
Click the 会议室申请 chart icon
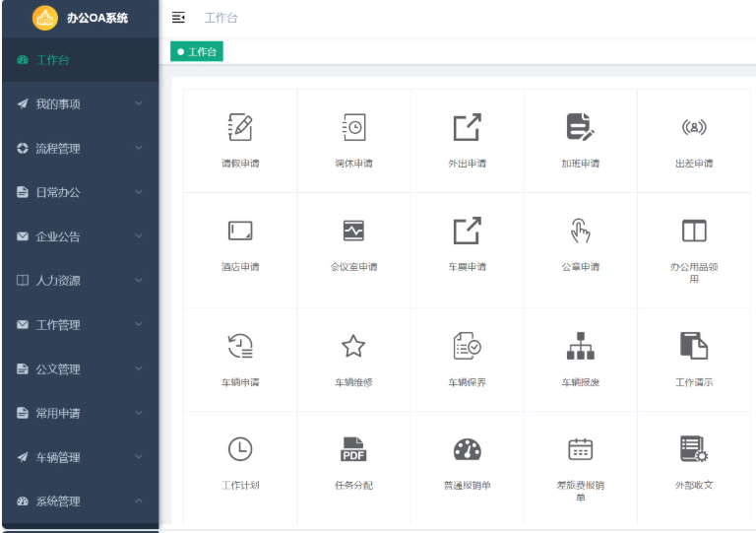click(354, 231)
